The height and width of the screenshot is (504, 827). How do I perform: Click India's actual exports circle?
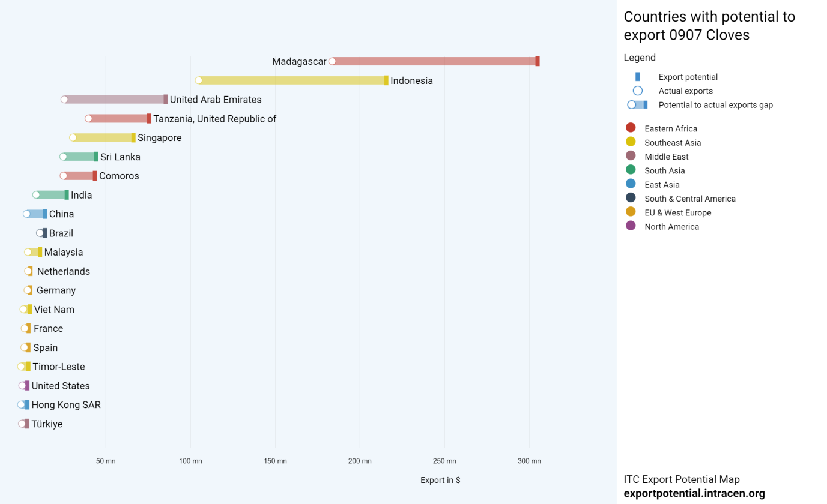pyautogui.click(x=36, y=195)
